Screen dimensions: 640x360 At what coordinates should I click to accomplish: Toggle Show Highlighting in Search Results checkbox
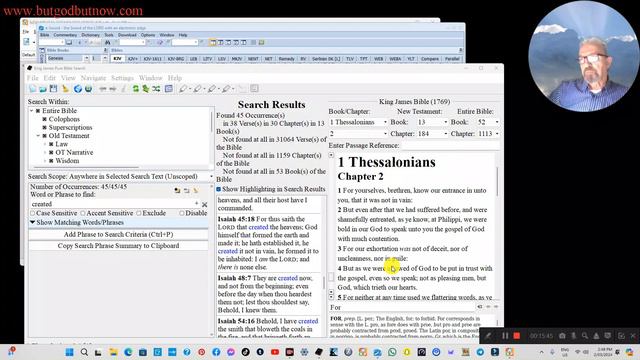point(219,189)
